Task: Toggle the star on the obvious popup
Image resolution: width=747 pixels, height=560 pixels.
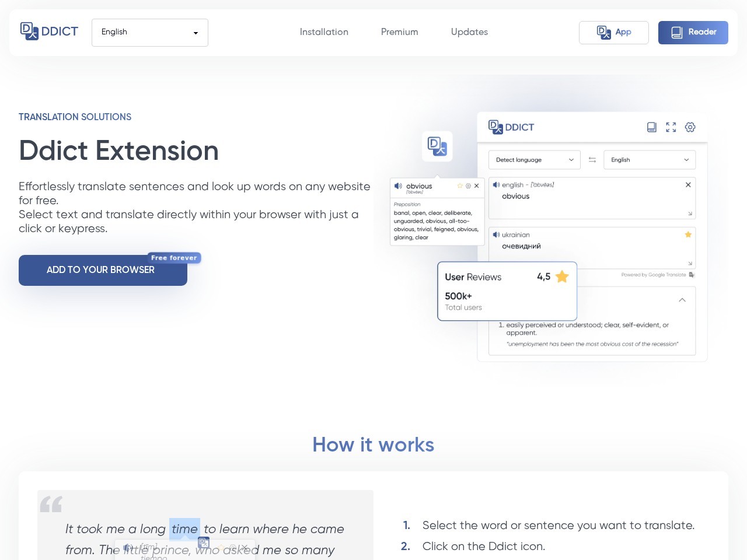Action: [x=460, y=186]
